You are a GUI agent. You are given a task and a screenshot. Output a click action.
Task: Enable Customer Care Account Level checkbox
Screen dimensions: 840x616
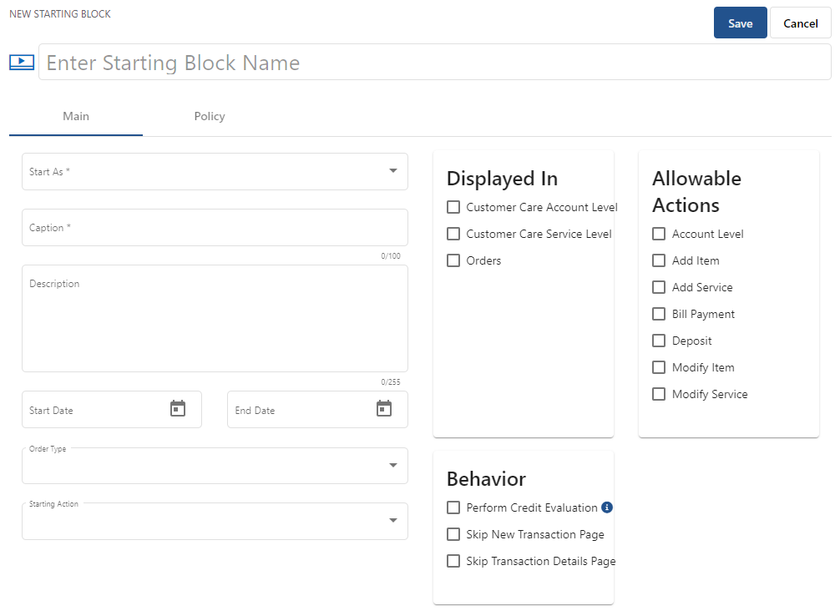(x=453, y=208)
